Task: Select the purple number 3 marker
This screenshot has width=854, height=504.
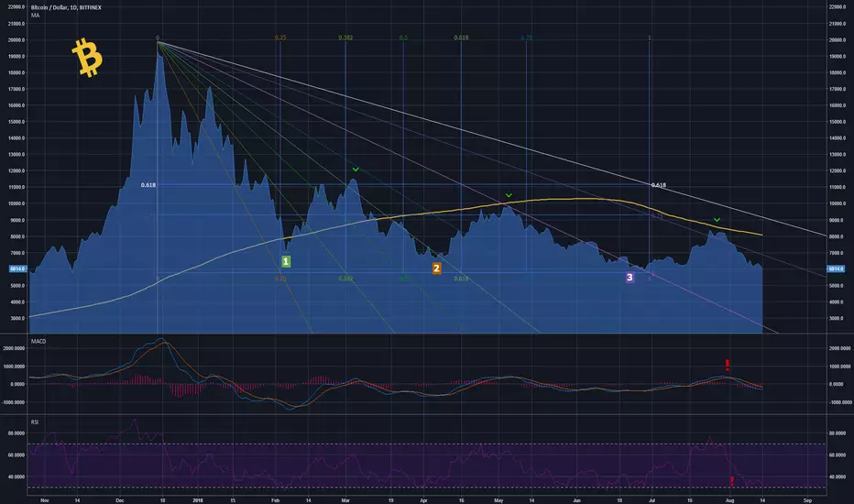Action: [630, 278]
